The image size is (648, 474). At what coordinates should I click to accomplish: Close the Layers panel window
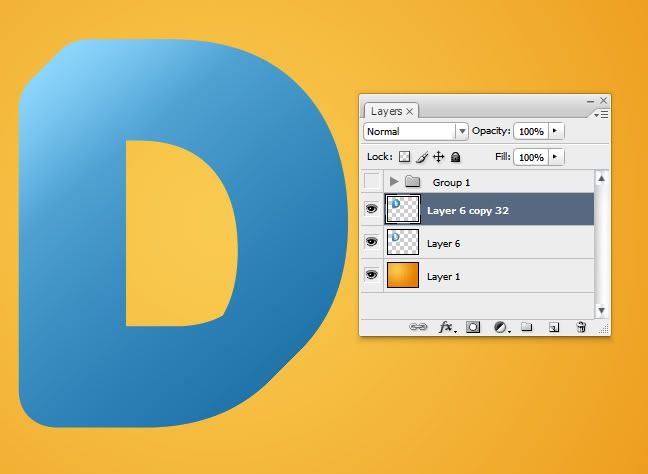coord(603,100)
